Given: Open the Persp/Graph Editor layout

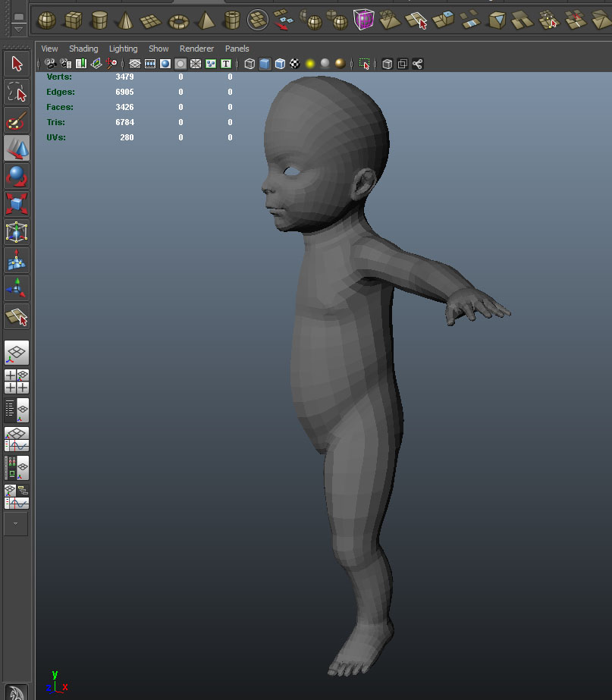Looking at the screenshot, I should tap(17, 439).
